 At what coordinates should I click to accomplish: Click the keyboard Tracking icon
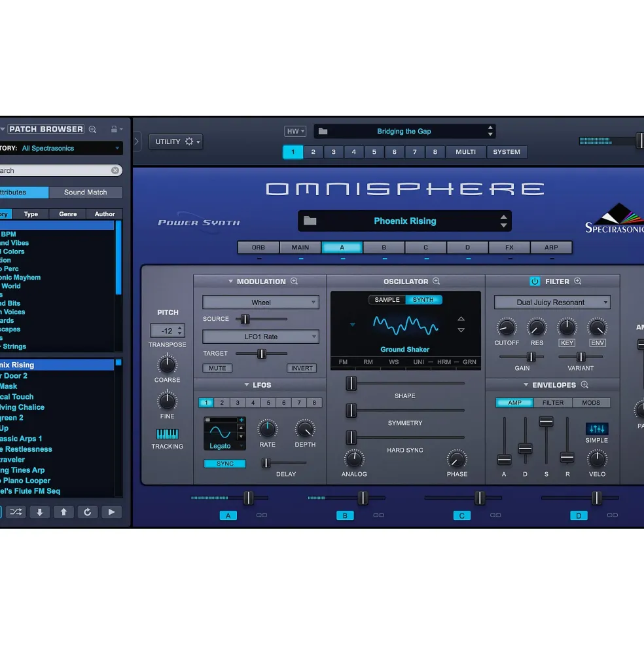coord(168,434)
